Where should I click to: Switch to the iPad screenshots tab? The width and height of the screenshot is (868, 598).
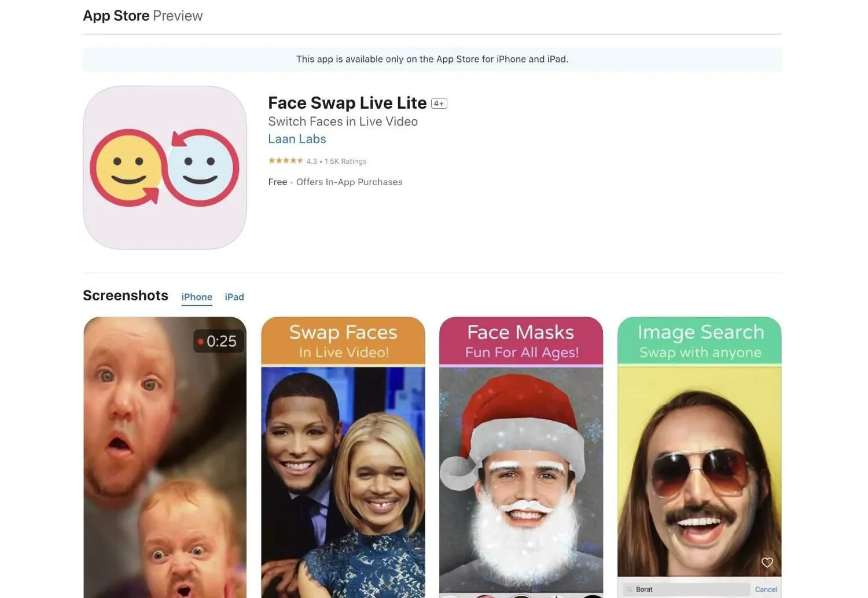pyautogui.click(x=234, y=297)
